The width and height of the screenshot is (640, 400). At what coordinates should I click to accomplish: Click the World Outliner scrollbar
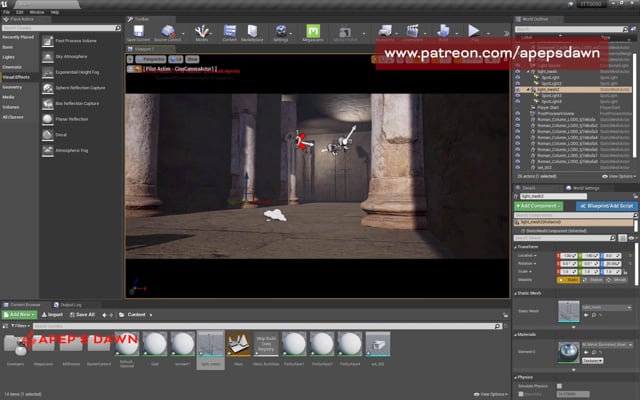[634, 105]
